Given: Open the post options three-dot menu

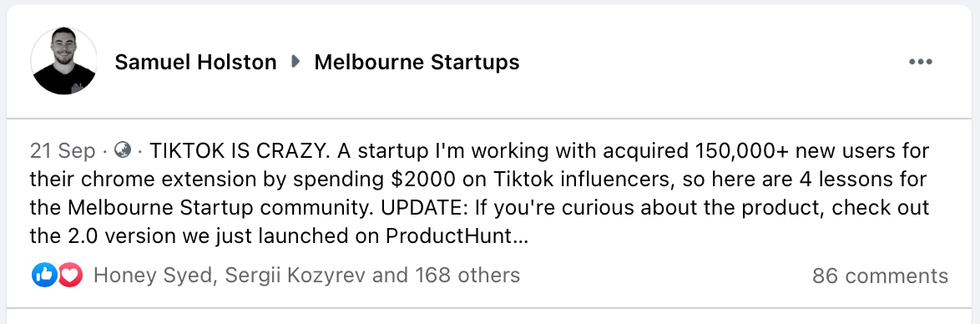Looking at the screenshot, I should (x=920, y=62).
